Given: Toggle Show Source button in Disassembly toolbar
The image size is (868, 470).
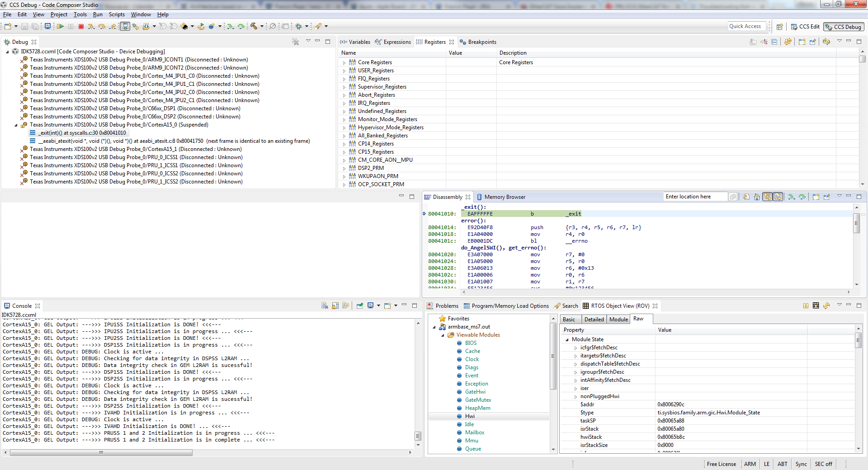Looking at the screenshot, I should click(778, 197).
